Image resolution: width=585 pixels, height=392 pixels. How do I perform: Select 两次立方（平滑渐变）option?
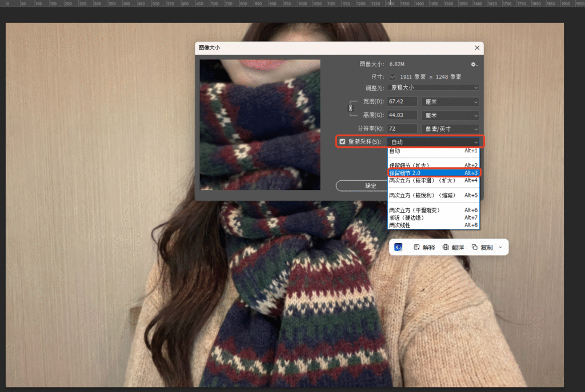coord(434,210)
